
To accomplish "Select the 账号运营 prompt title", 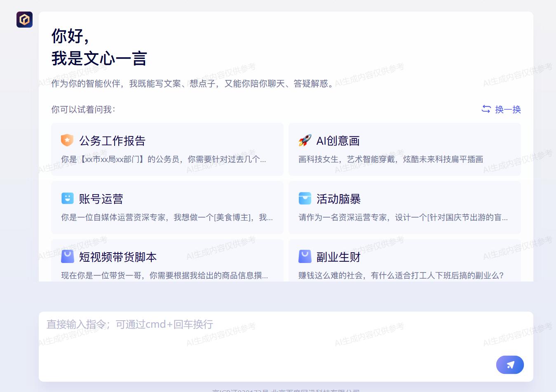I will 101,199.
